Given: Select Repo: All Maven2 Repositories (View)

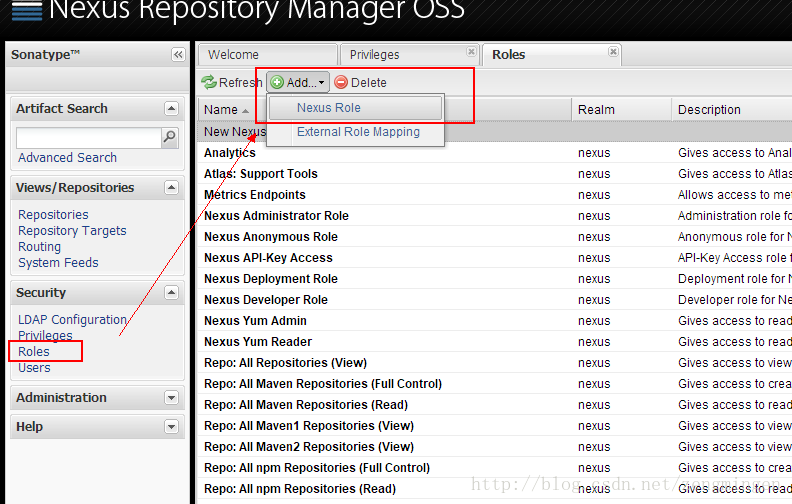Looking at the screenshot, I should pos(494,447).
